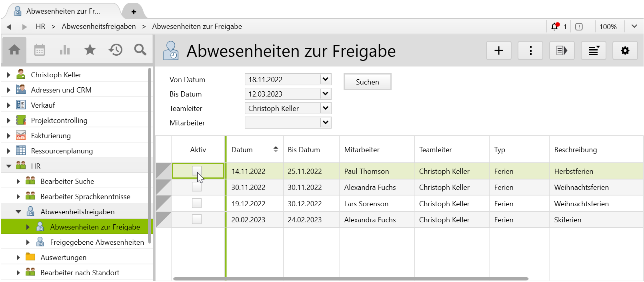Tick Aktiv checkbox for Alexandra Fuchs 30.11.2022

click(197, 187)
